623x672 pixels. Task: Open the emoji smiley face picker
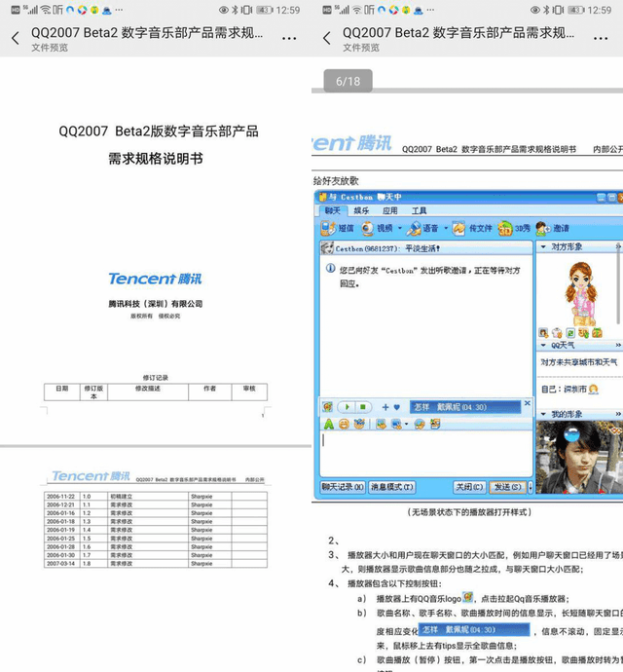tap(344, 425)
